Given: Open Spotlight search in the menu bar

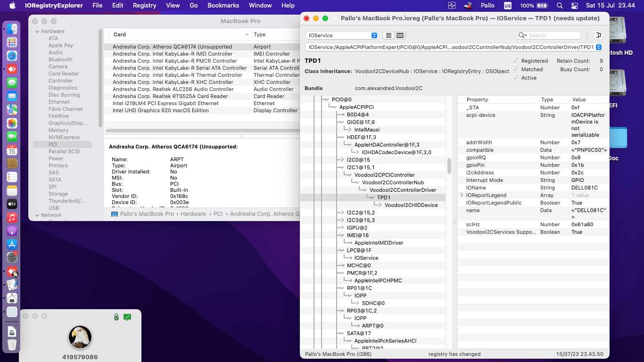Looking at the screenshot, I should pos(560,6).
